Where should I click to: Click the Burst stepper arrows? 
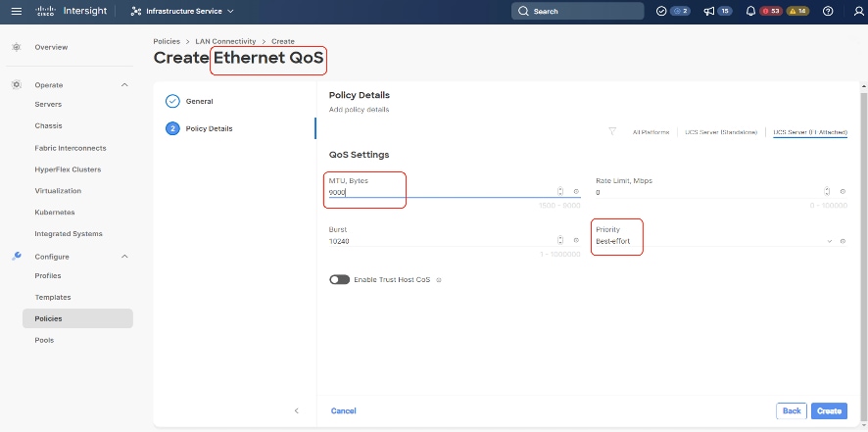(560, 240)
